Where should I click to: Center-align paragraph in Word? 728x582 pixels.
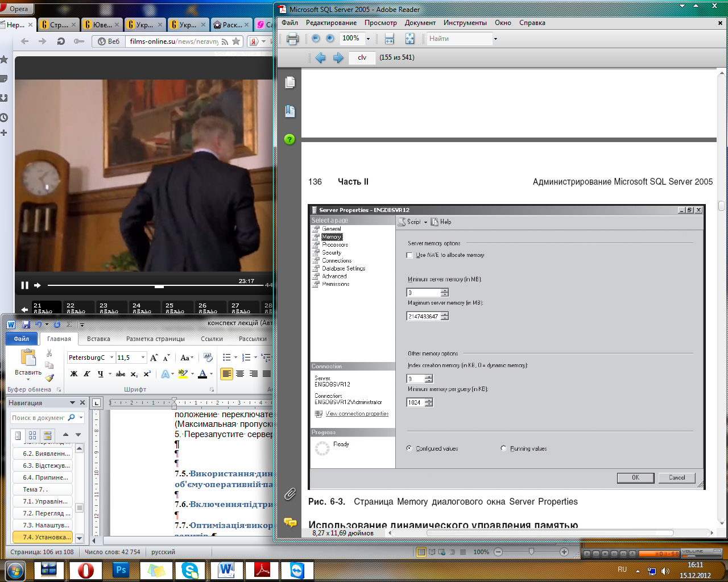click(x=240, y=374)
